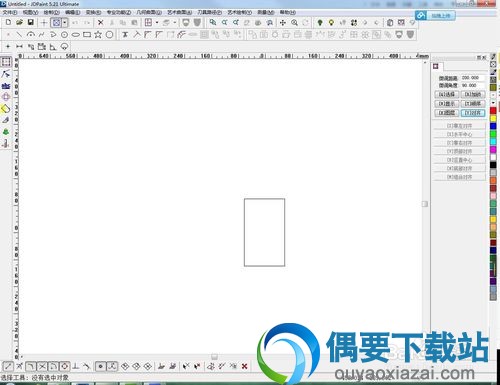Toggle the perpendicular snap icon in bottom toolbar
Image resolution: width=500 pixels, height=385 pixels.
(x=76, y=366)
